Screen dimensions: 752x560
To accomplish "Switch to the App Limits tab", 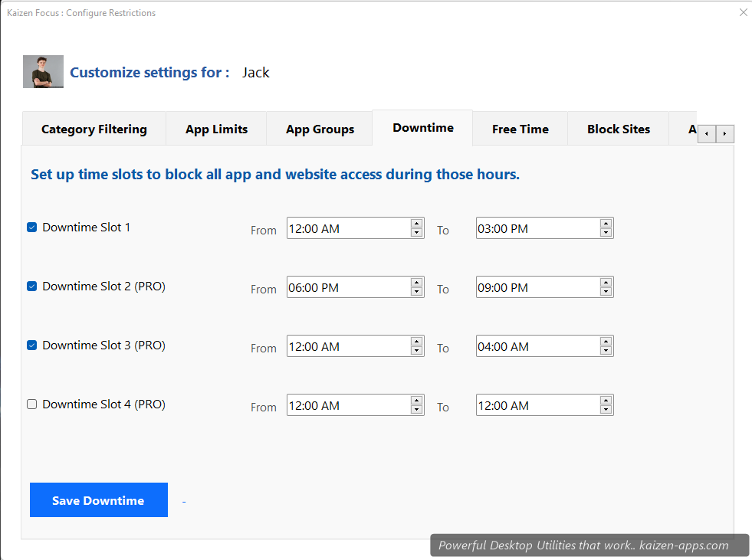I will (216, 129).
